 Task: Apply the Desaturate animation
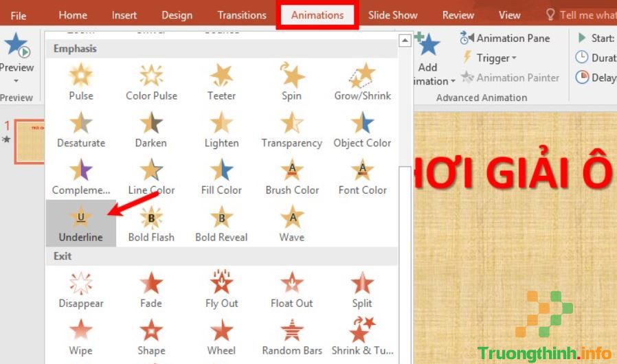(80, 129)
